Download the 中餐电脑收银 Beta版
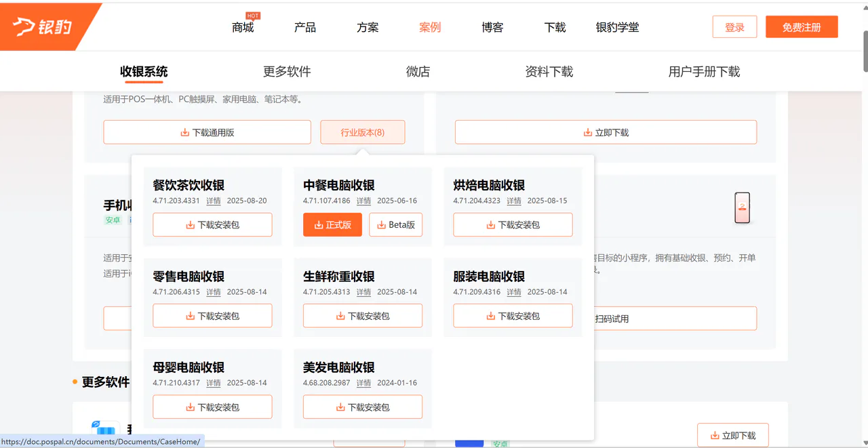The height and width of the screenshot is (448, 868). coord(396,224)
